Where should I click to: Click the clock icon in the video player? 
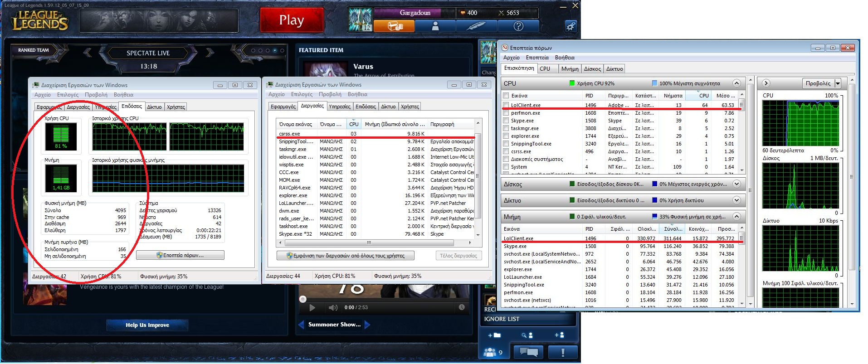click(x=462, y=307)
